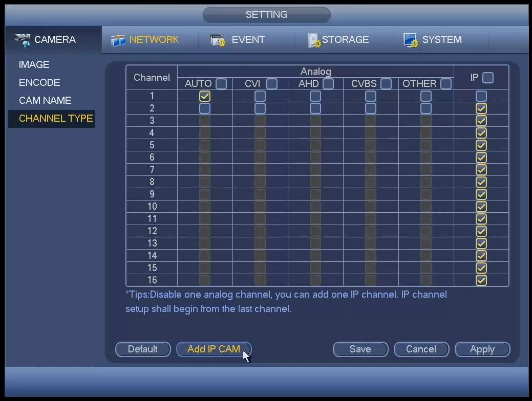This screenshot has width=532, height=401.
Task: Toggle the AUTO column header checkbox
Action: (x=221, y=84)
